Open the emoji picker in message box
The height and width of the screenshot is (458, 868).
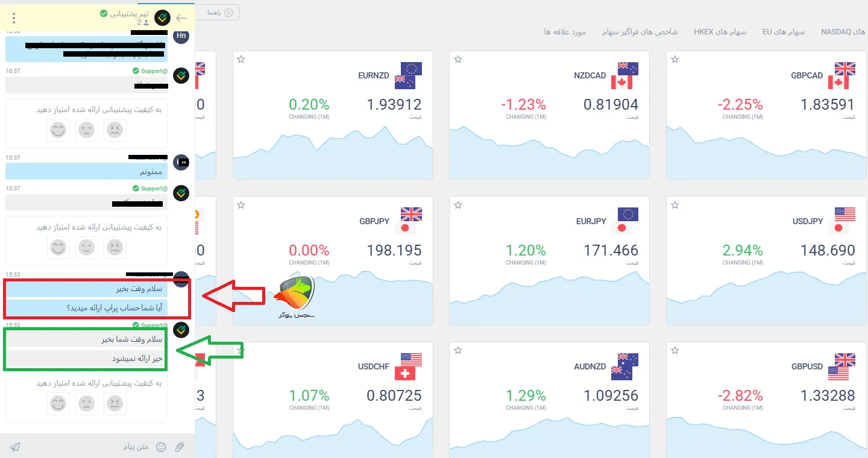point(161,447)
